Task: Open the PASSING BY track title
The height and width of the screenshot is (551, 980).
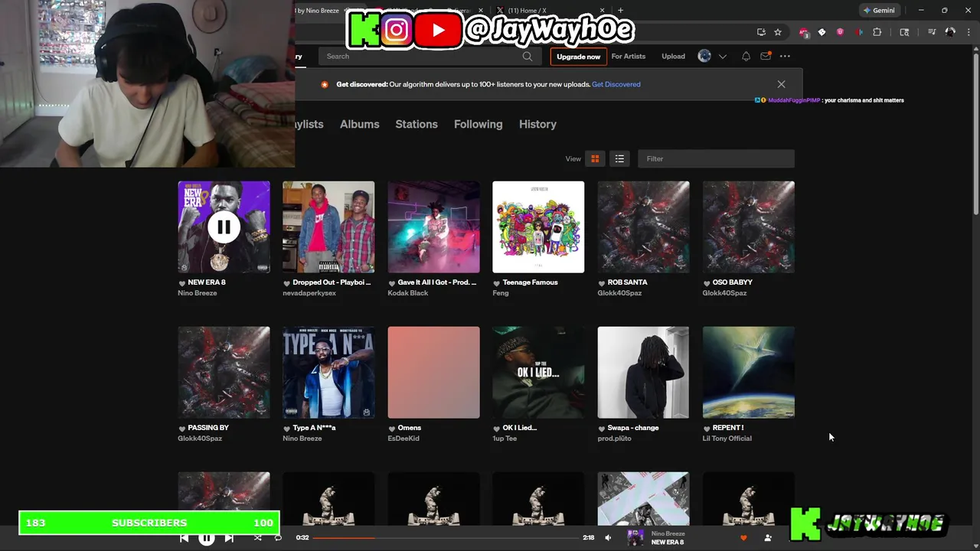Action: click(208, 428)
